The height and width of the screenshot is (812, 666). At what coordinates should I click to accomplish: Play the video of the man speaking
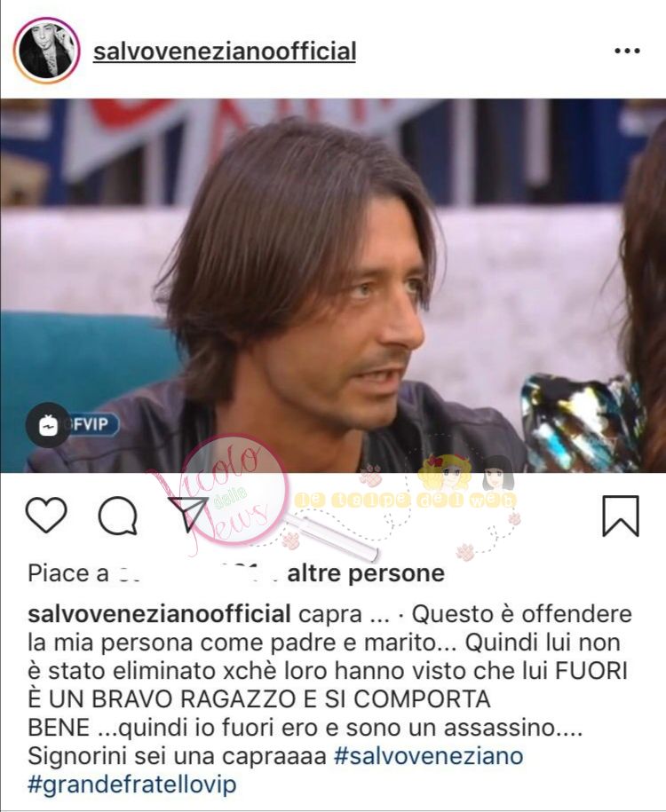333,286
